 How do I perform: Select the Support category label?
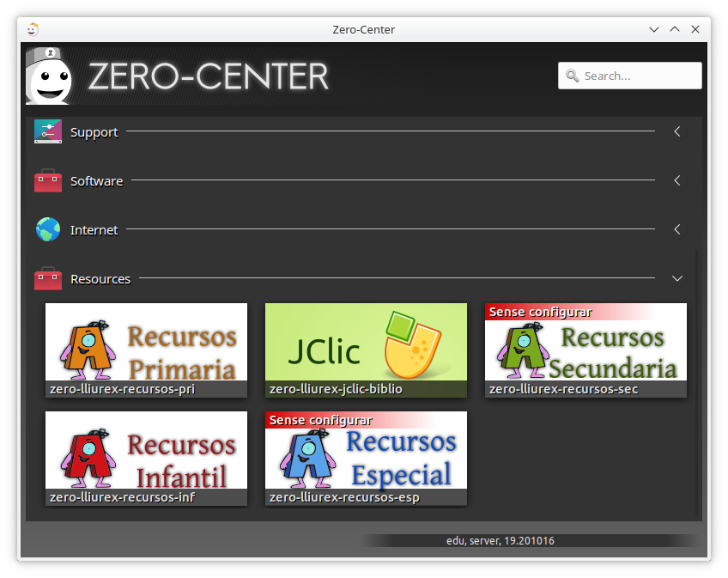point(94,132)
